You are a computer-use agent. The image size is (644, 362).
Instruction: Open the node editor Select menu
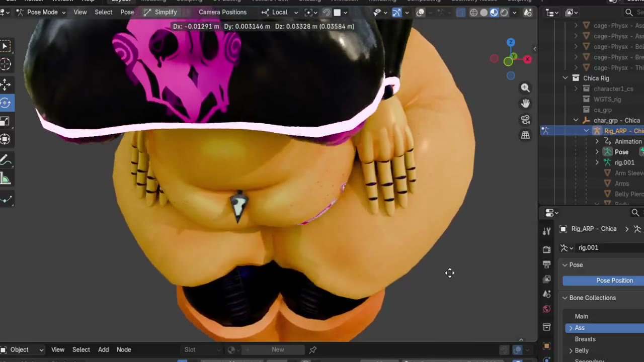tap(81, 350)
